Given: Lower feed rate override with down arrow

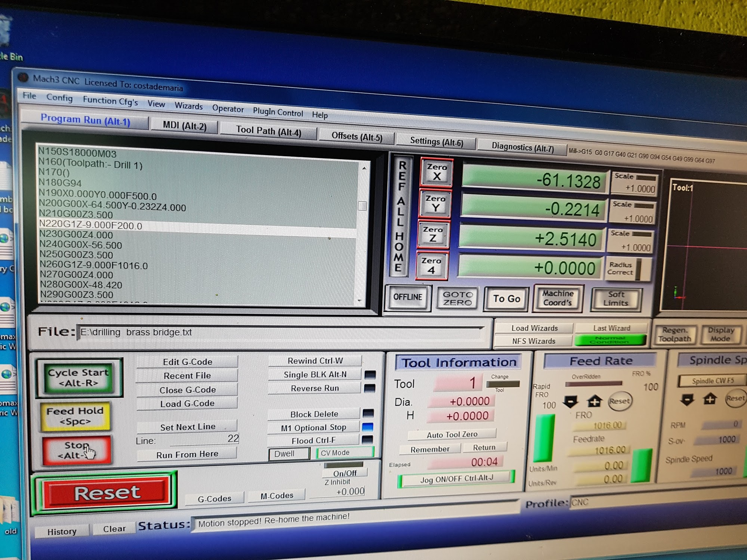Looking at the screenshot, I should click(570, 402).
